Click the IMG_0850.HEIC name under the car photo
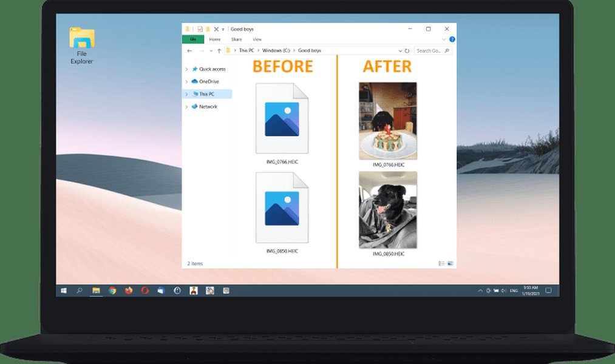Viewport: 615px width, 364px height. (x=389, y=254)
